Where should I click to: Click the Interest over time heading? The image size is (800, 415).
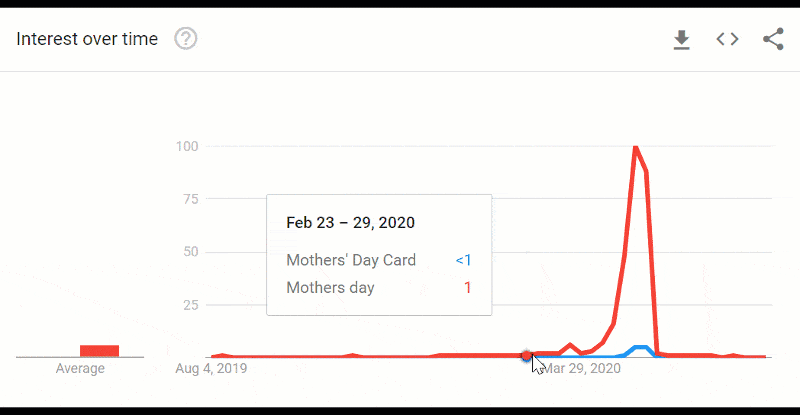pos(87,39)
